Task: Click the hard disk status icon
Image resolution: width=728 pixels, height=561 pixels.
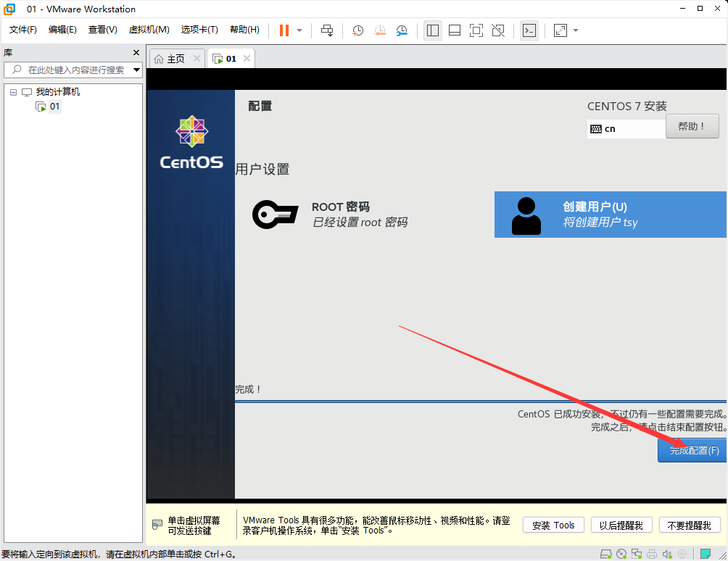Action: point(605,554)
